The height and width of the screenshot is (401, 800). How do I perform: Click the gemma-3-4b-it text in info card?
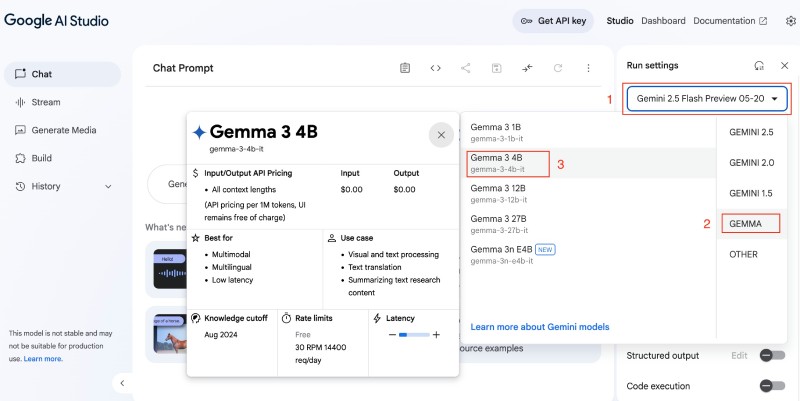click(236, 149)
